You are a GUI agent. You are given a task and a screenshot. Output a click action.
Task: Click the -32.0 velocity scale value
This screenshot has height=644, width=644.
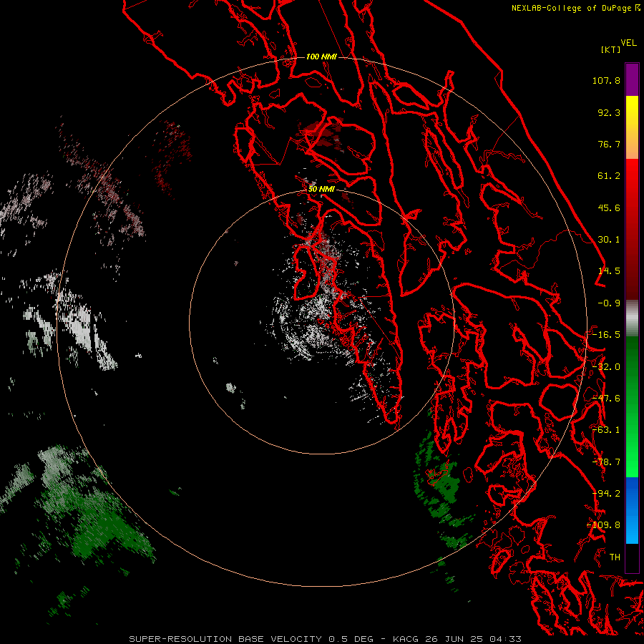pyautogui.click(x=606, y=367)
